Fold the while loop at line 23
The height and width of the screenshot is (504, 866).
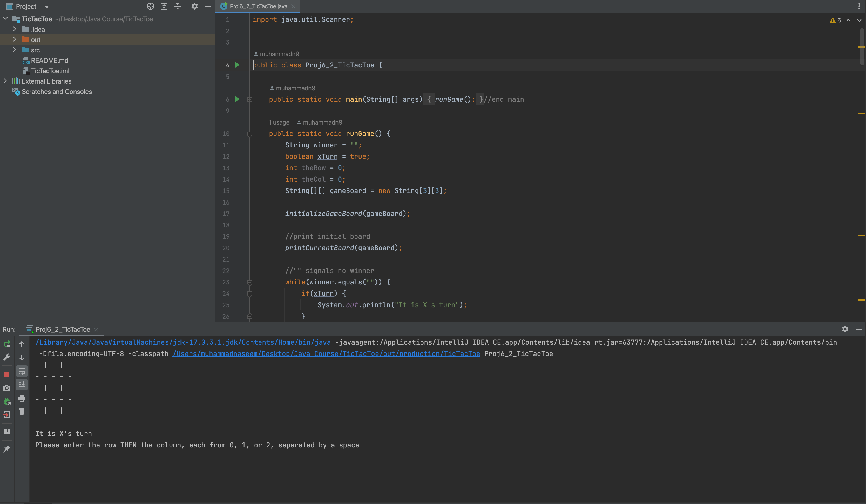pos(250,282)
